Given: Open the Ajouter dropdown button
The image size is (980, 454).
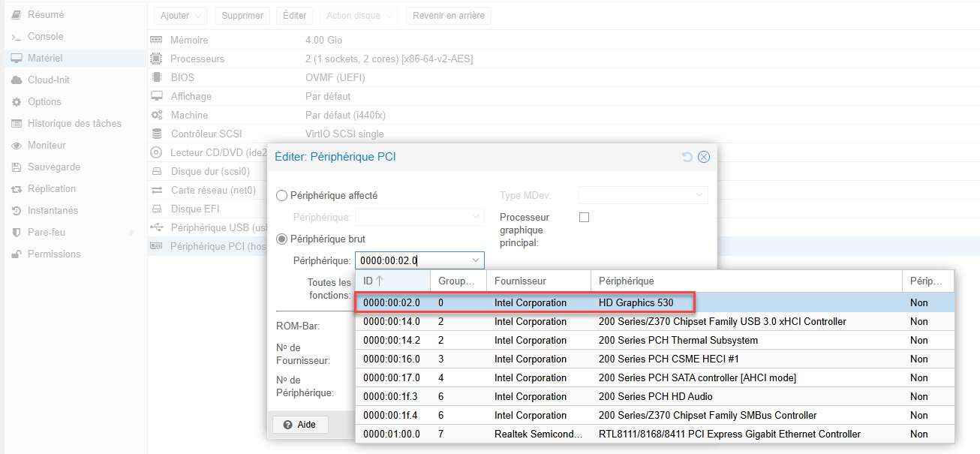Looking at the screenshot, I should click(180, 16).
